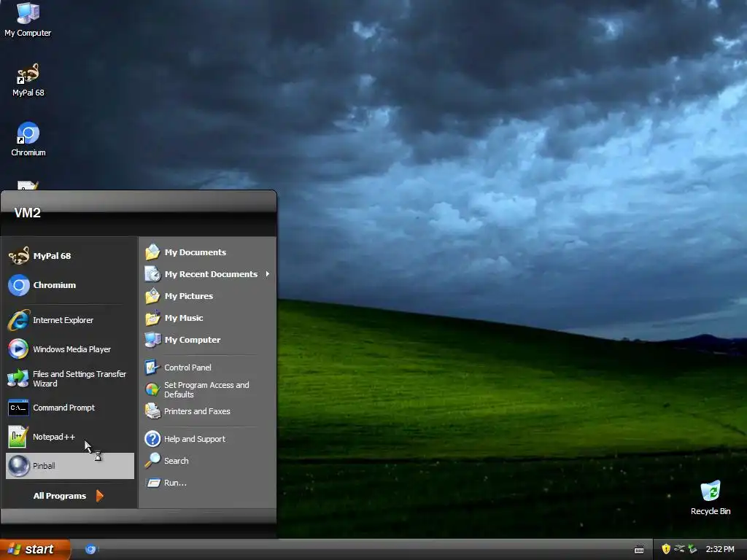Screen dimensions: 747x560
Task: Click the network connection tray icon
Action: (679, 549)
